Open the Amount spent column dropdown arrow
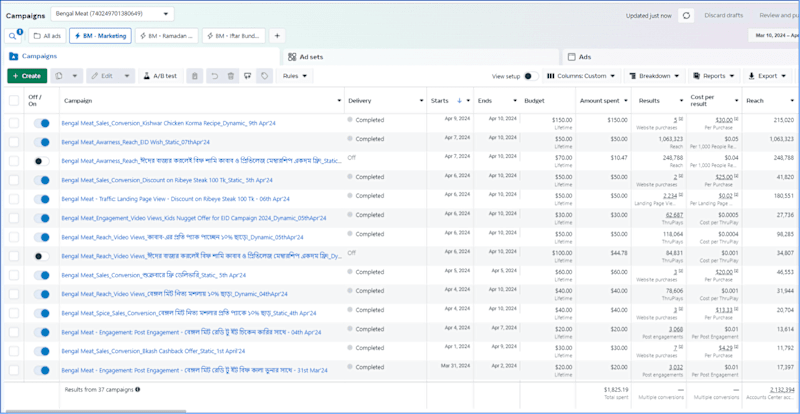The width and height of the screenshot is (800, 414). [x=626, y=101]
